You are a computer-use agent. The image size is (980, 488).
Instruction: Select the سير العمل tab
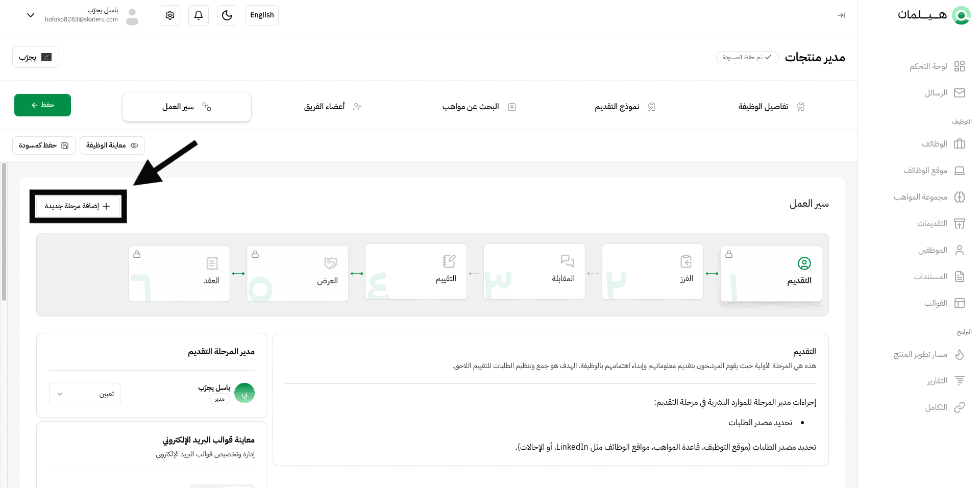pyautogui.click(x=187, y=107)
